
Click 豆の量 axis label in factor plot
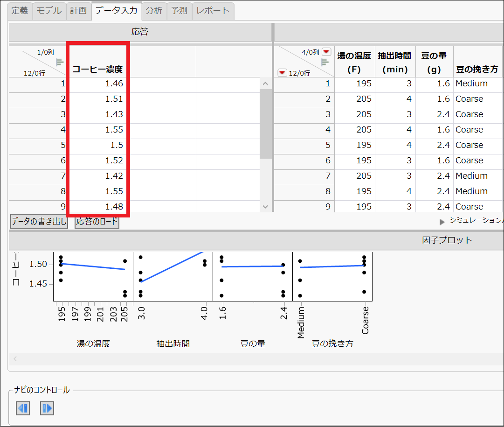[x=253, y=344]
